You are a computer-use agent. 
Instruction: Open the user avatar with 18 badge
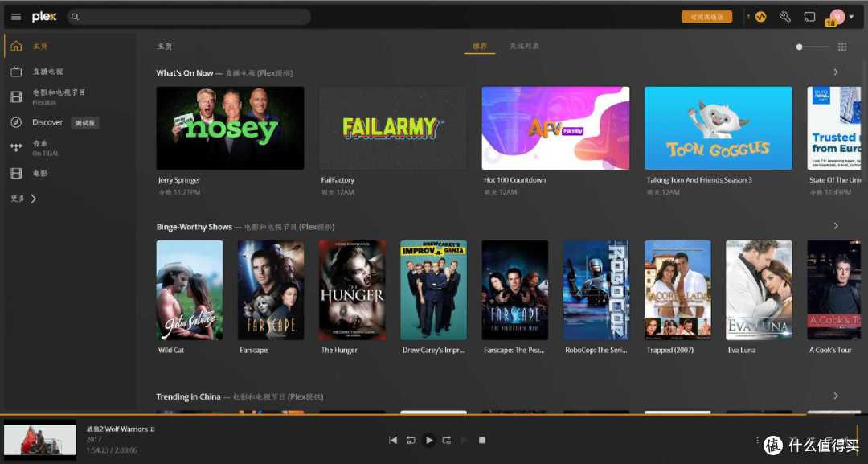click(836, 17)
